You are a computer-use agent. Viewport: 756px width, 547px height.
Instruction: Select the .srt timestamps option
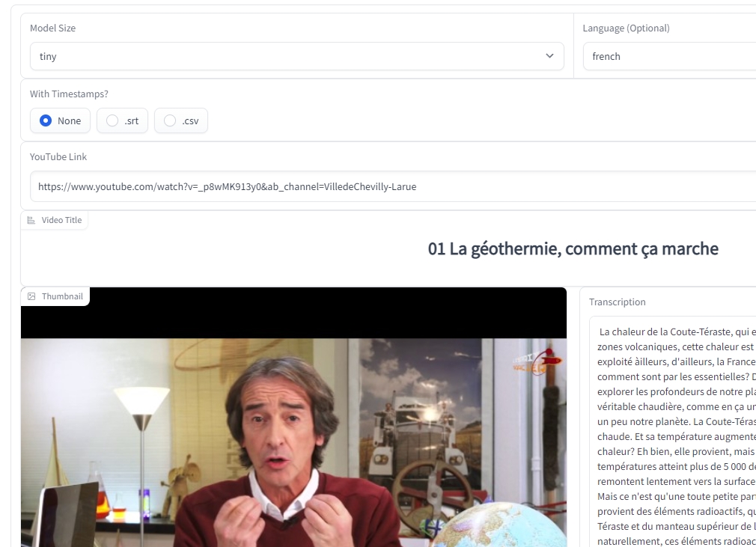pyautogui.click(x=122, y=120)
